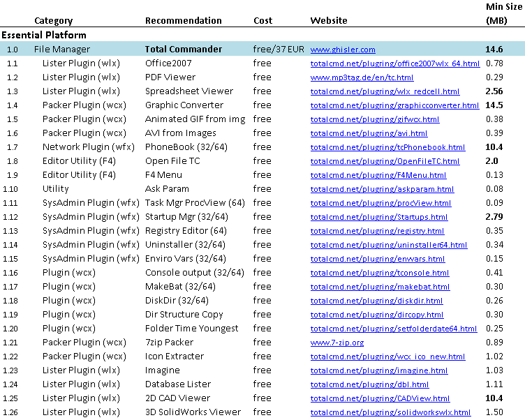Click the setfolderdate64.html link
525x420 pixels.
pyautogui.click(x=394, y=329)
